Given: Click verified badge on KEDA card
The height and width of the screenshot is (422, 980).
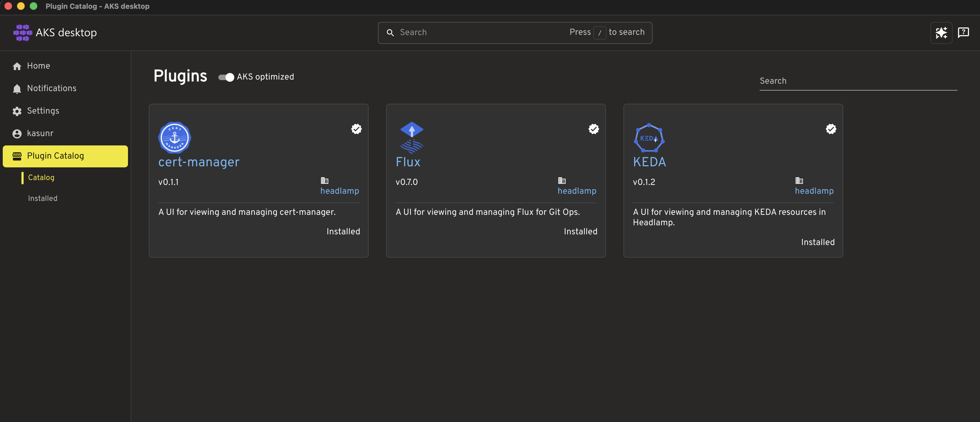Looking at the screenshot, I should point(831,129).
